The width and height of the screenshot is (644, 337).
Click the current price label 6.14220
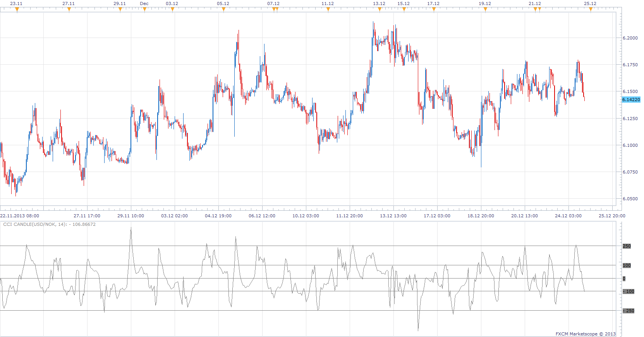click(631, 100)
